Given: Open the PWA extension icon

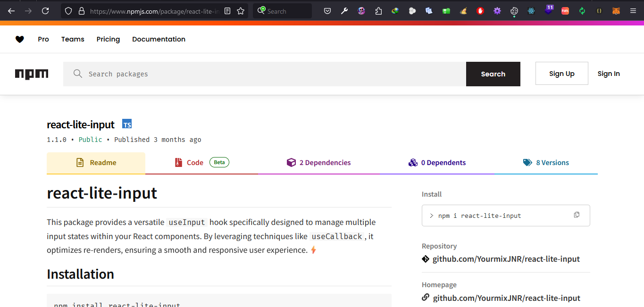Looking at the screenshot, I should (x=565, y=11).
